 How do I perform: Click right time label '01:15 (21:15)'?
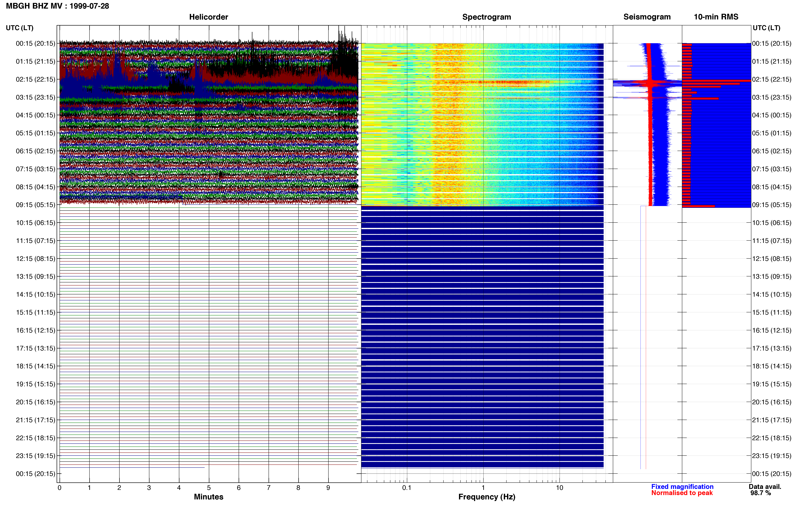click(x=772, y=61)
